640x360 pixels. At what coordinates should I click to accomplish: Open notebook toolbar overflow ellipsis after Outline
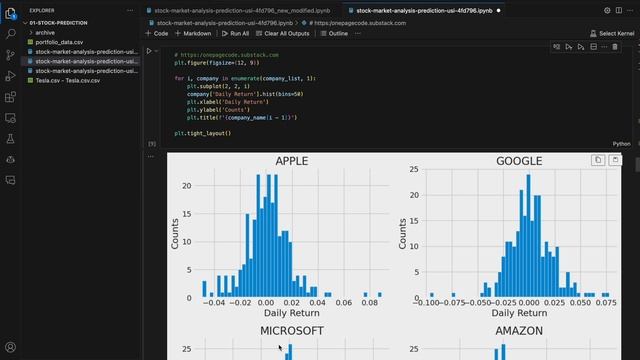click(358, 33)
